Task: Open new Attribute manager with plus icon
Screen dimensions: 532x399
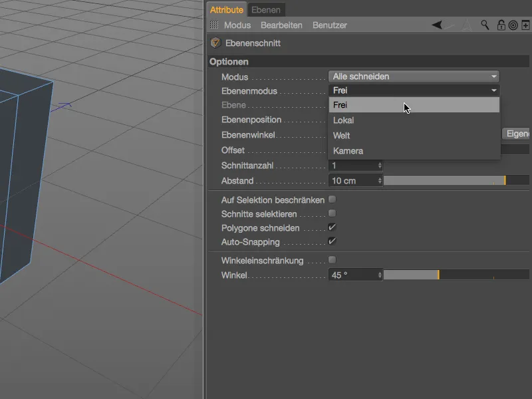Action: 525,25
